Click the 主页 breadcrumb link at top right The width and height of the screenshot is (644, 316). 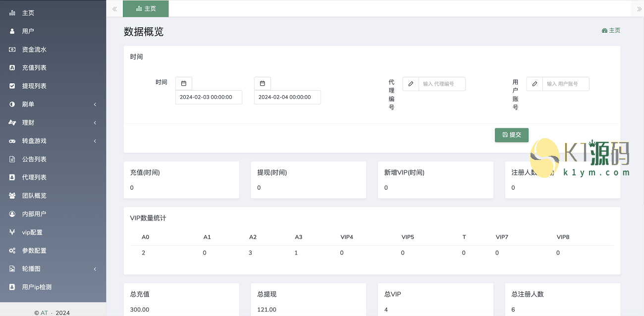pyautogui.click(x=611, y=31)
